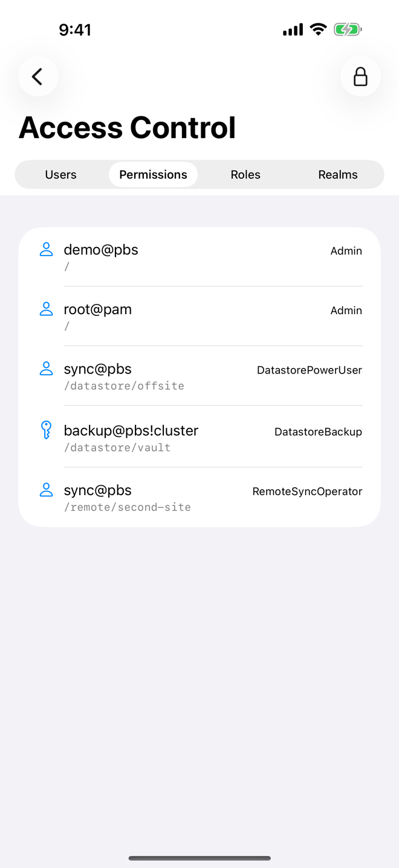The height and width of the screenshot is (868, 399).
Task: Switch to the Users tab
Action: tap(61, 174)
